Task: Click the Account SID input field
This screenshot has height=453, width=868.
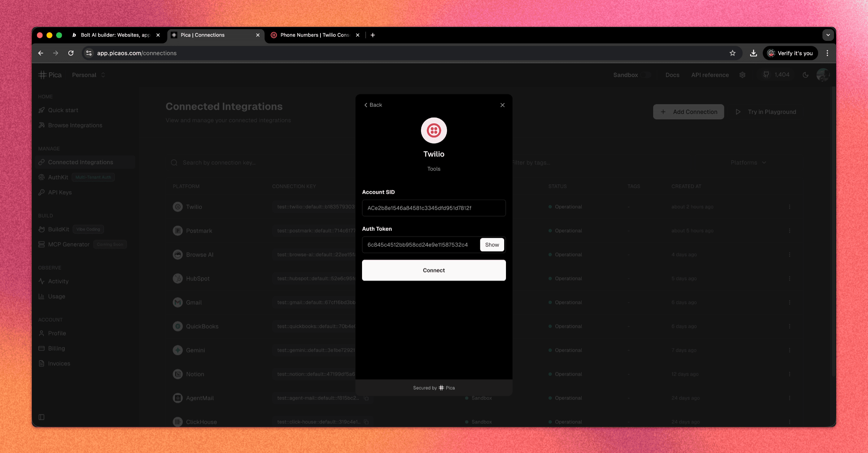Action: point(434,208)
